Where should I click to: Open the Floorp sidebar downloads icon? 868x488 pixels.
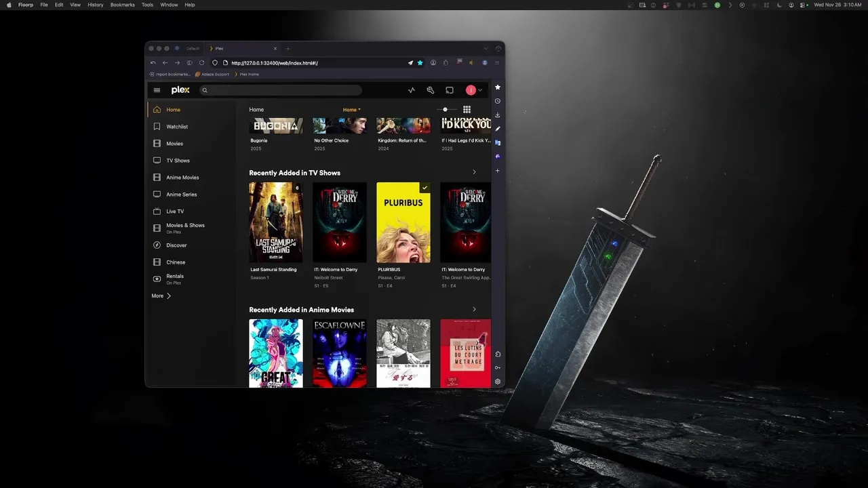point(498,115)
